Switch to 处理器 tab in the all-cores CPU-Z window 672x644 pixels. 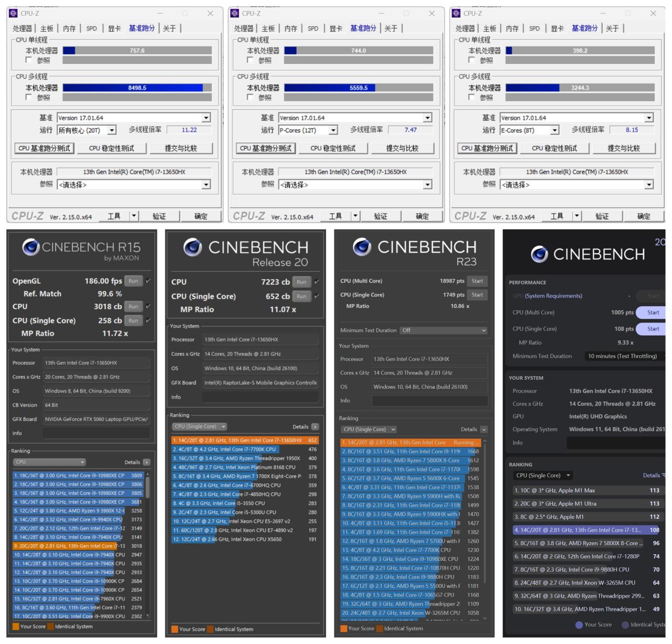pyautogui.click(x=22, y=28)
